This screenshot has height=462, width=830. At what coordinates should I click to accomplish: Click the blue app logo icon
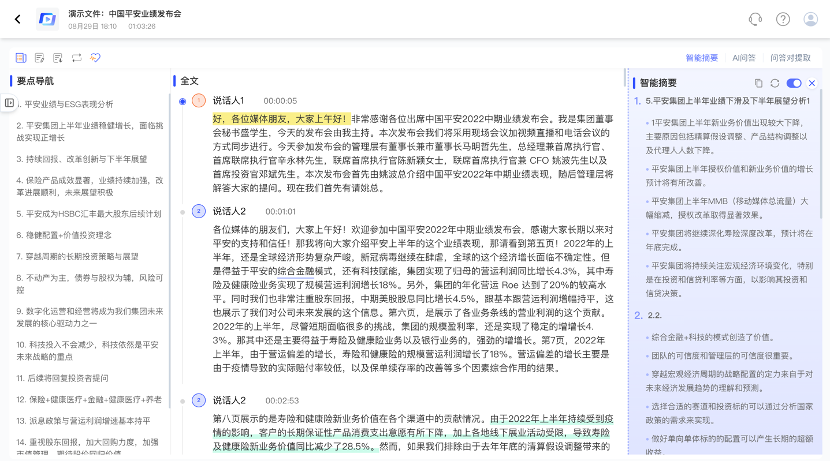click(x=47, y=19)
